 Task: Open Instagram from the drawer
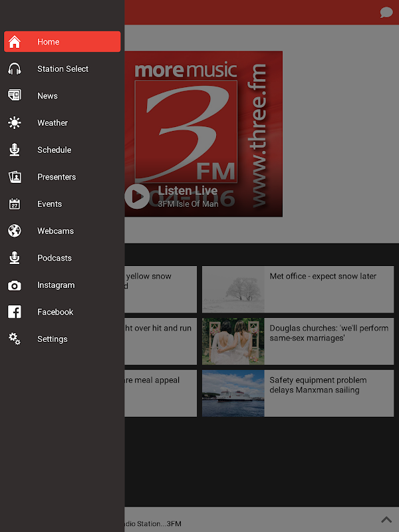62,285
